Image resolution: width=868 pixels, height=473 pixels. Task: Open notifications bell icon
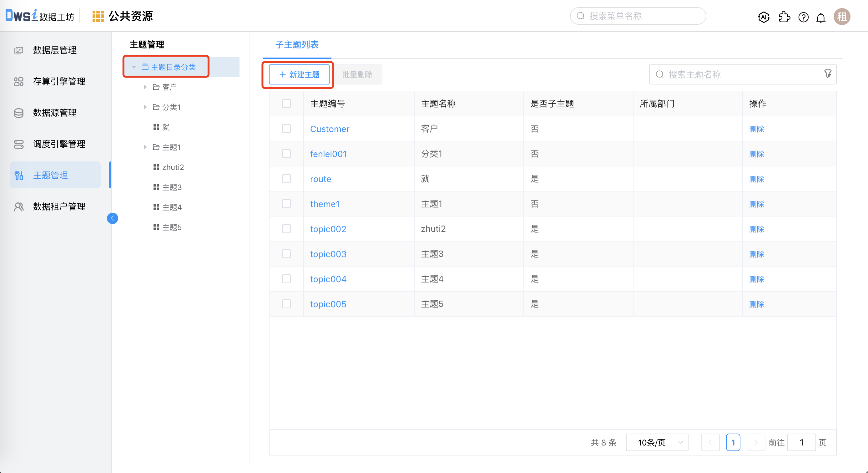coord(821,17)
